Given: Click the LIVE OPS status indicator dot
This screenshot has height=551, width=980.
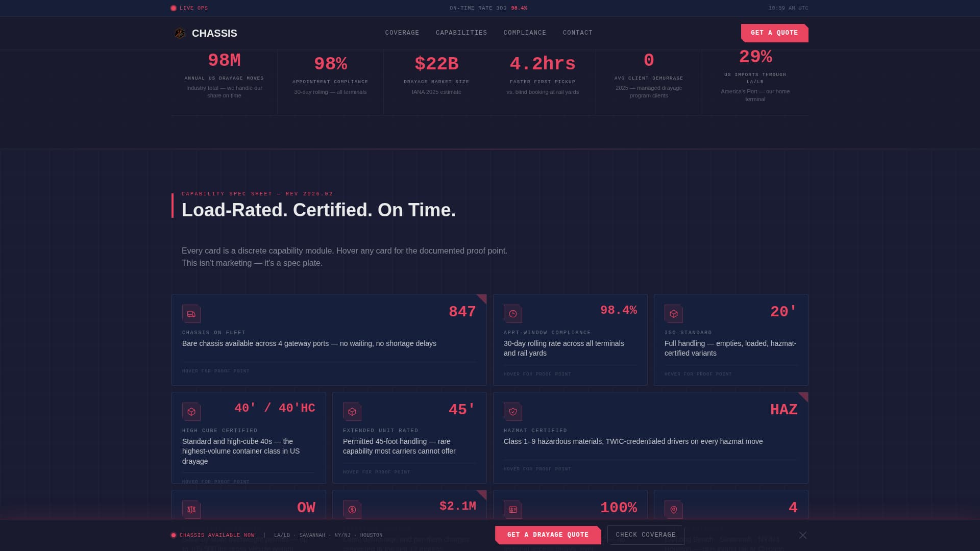Looking at the screenshot, I should (x=174, y=8).
